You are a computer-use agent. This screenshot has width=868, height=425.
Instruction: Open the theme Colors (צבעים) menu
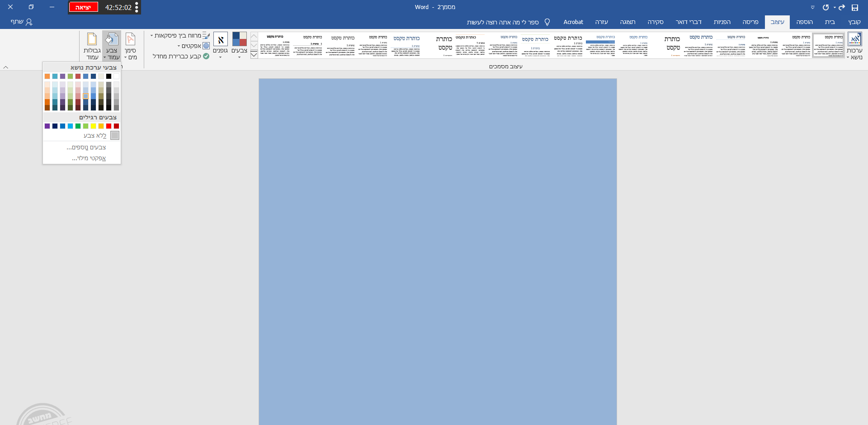[239, 46]
